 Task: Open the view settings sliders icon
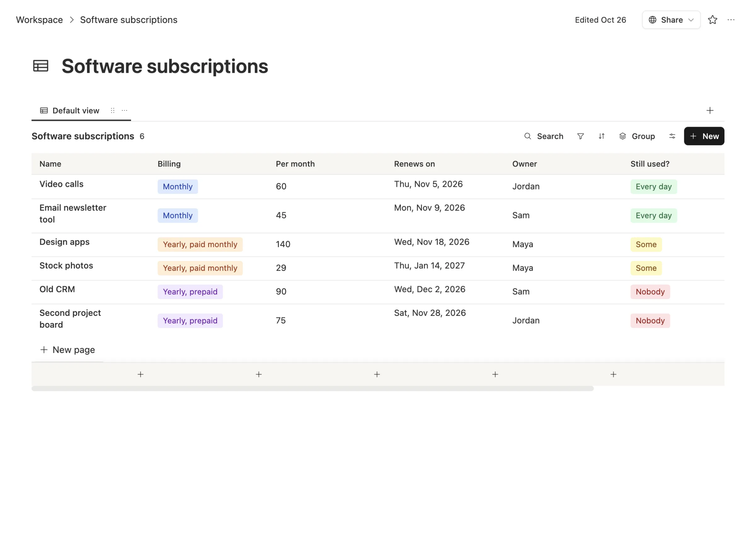pyautogui.click(x=672, y=136)
